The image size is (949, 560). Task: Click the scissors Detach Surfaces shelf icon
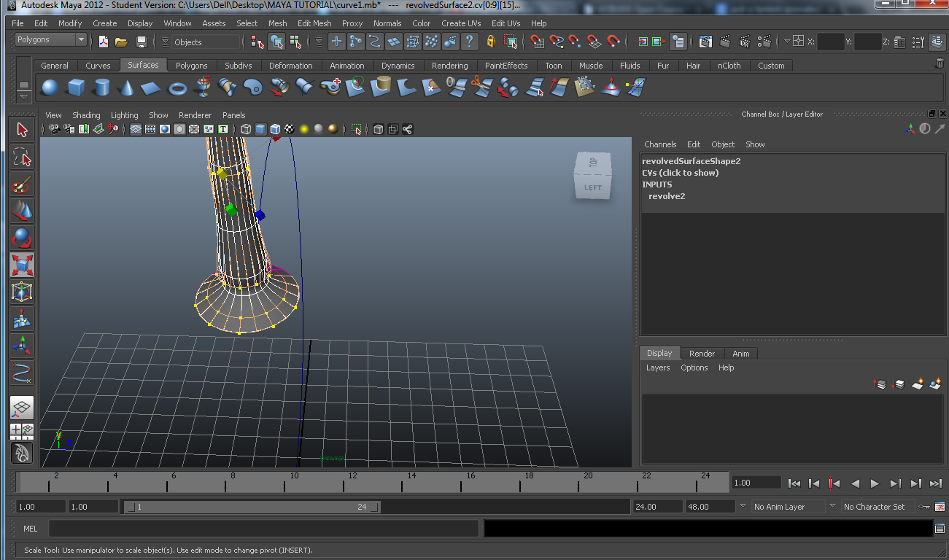[482, 88]
